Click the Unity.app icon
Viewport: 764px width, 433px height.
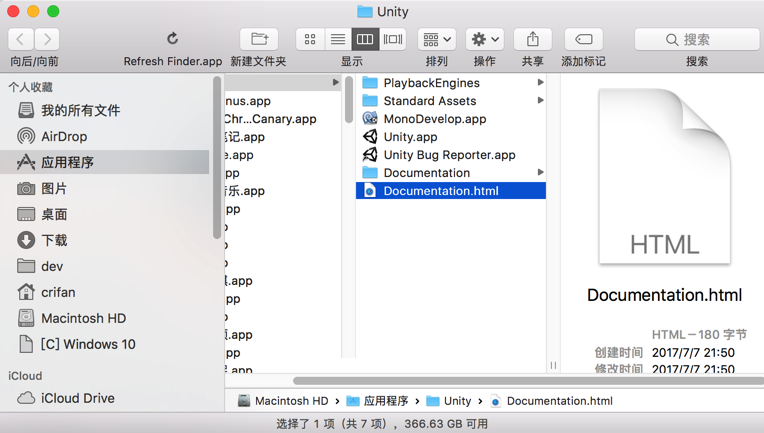pos(370,136)
